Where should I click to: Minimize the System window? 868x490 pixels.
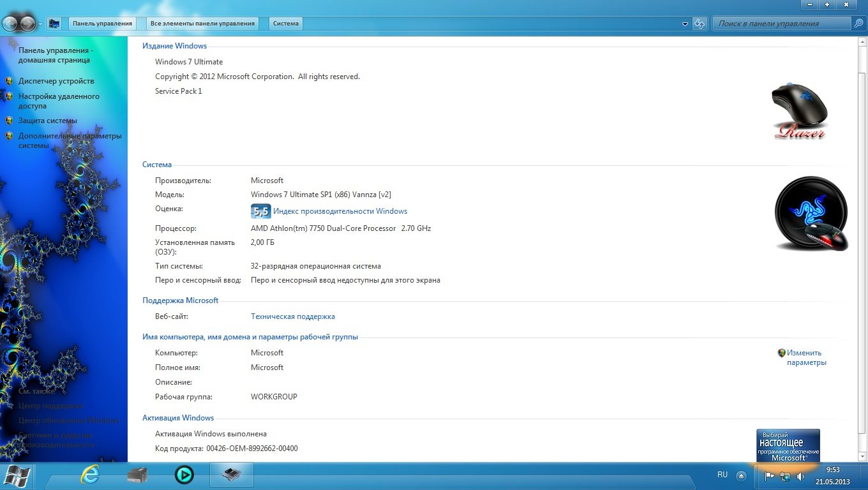pyautogui.click(x=811, y=4)
